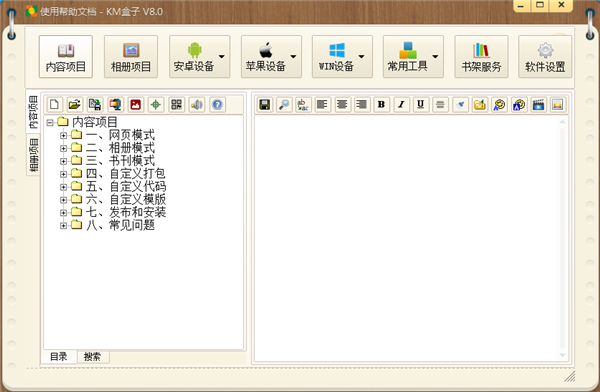Image resolution: width=600 pixels, height=392 pixels.
Task: Toggle italic formatting button
Action: pyautogui.click(x=401, y=105)
